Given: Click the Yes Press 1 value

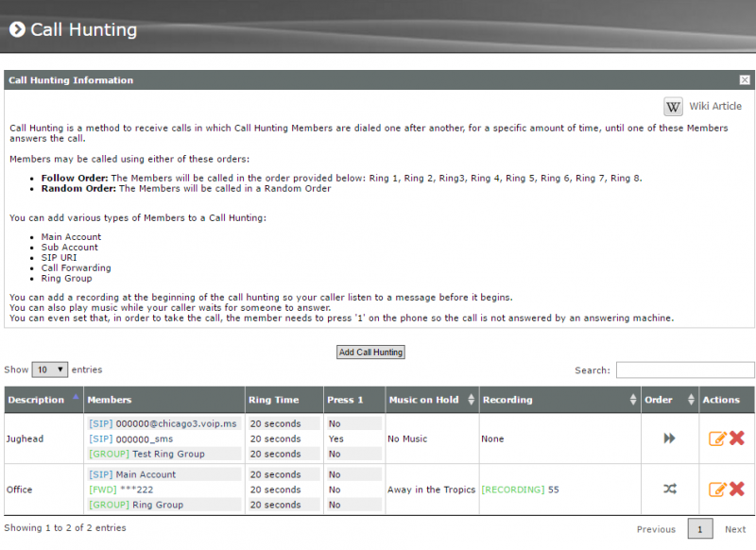Looking at the screenshot, I should click(x=336, y=439).
